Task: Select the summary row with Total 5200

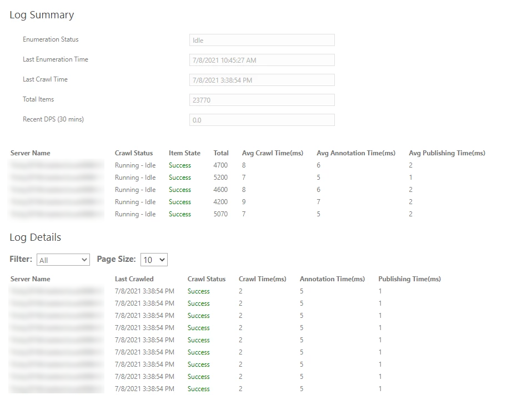Action: click(x=220, y=178)
